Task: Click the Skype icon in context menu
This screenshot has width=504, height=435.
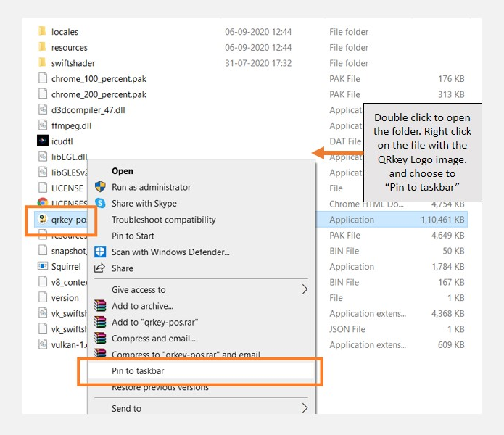Action: [100, 204]
